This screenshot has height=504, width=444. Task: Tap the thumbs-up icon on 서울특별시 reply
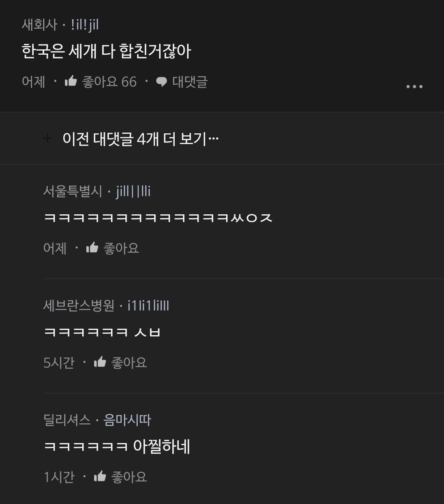[x=92, y=247]
